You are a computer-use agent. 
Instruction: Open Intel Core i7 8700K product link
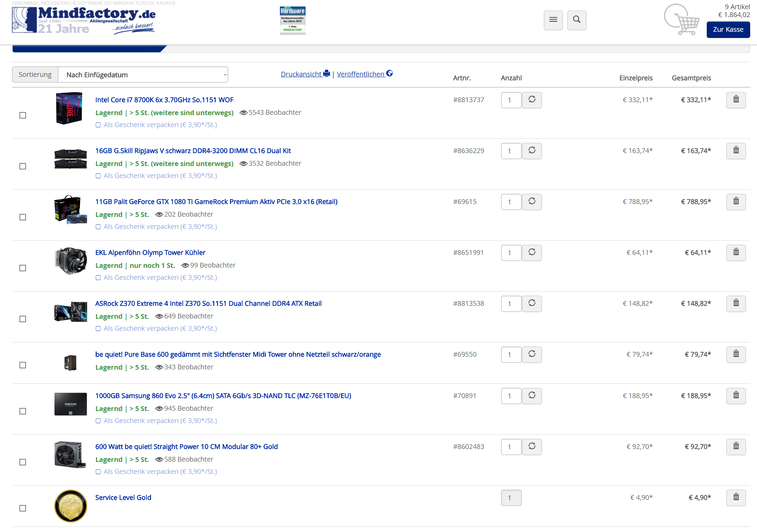[164, 100]
